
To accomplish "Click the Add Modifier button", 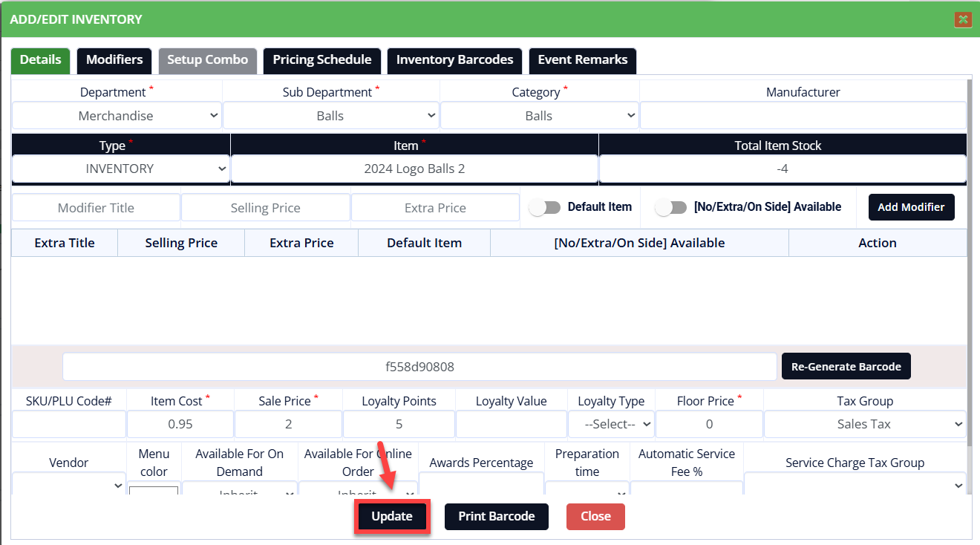I will 911,207.
